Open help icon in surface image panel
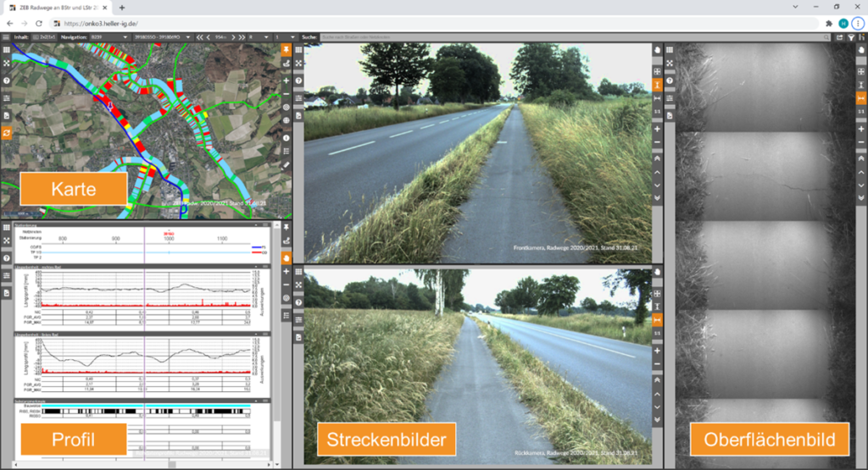 tap(671, 80)
